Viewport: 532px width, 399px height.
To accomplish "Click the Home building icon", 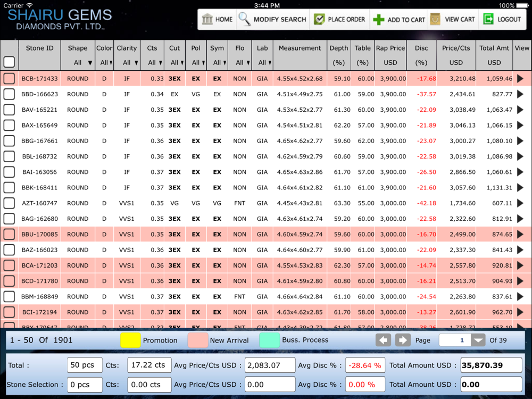I will click(207, 19).
